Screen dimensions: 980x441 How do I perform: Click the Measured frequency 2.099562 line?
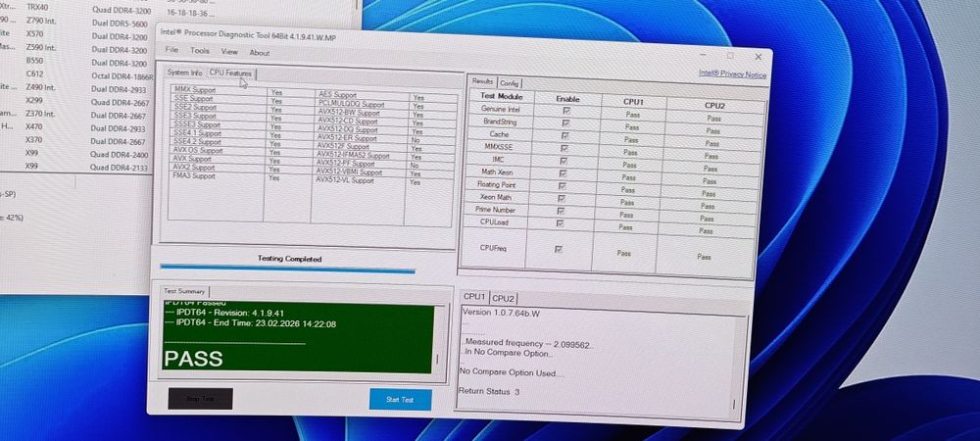529,344
